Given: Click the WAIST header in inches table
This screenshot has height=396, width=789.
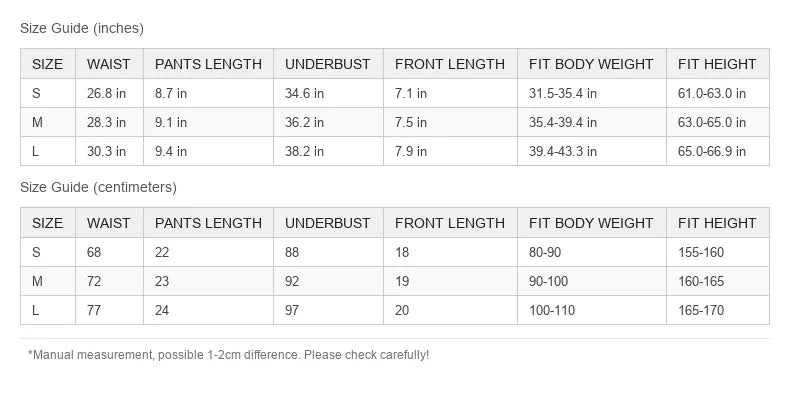Looking at the screenshot, I should click(x=109, y=64).
